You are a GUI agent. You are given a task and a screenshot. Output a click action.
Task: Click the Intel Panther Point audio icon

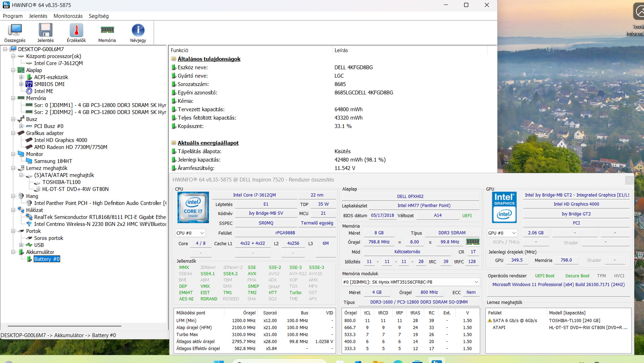pyautogui.click(x=29, y=203)
